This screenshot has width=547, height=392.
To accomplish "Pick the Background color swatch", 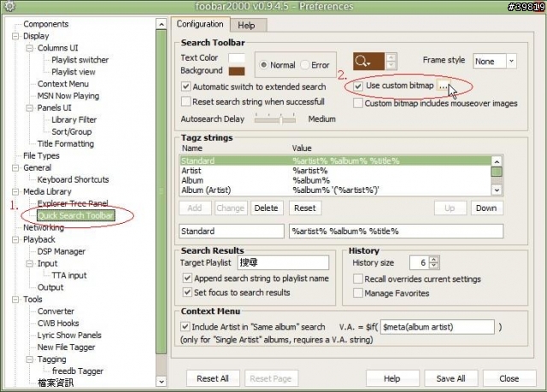I will 237,71.
